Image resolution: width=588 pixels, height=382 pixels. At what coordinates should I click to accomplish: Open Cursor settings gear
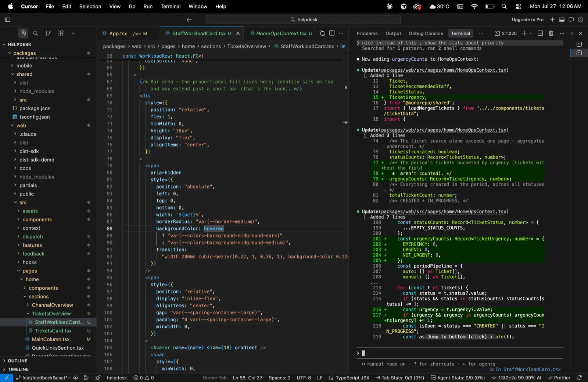point(581,19)
